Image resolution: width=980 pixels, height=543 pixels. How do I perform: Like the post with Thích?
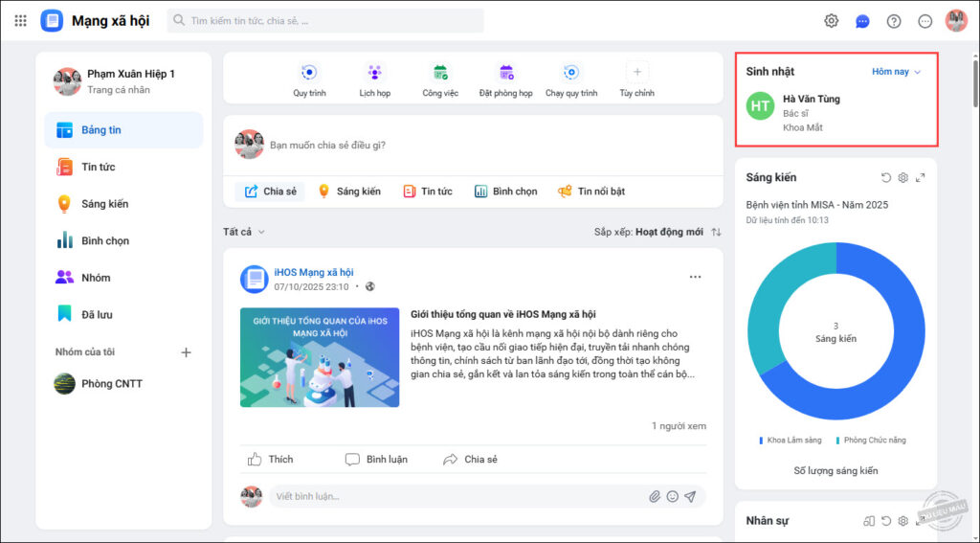click(x=270, y=460)
